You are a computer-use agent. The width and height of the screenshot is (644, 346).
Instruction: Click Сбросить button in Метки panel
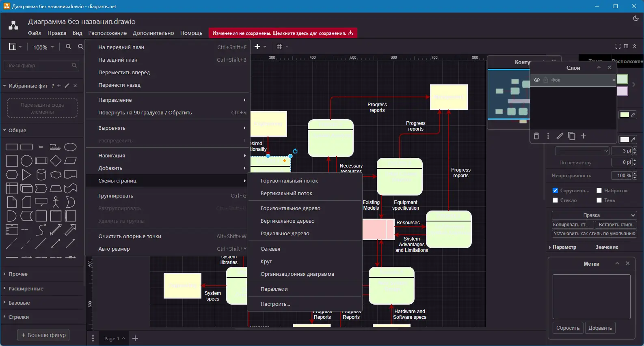coord(568,328)
